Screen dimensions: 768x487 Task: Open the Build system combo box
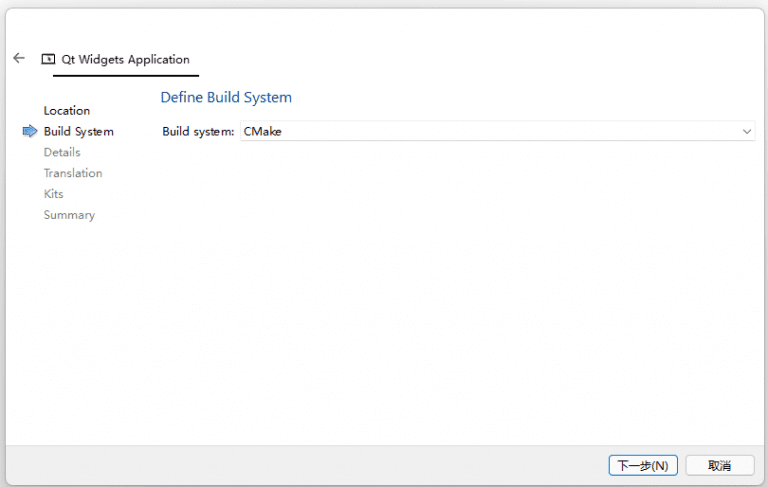pyautogui.click(x=497, y=131)
